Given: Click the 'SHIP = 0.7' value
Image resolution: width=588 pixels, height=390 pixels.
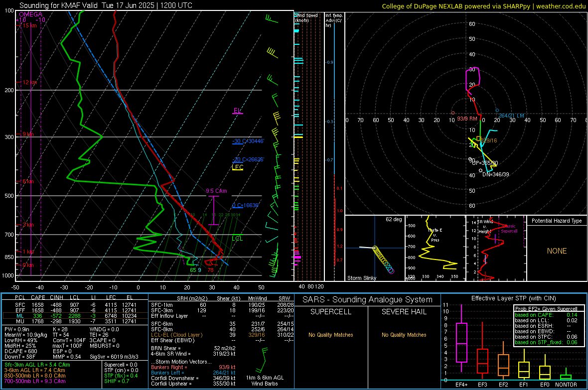Looking at the screenshot, I should [x=117, y=381].
